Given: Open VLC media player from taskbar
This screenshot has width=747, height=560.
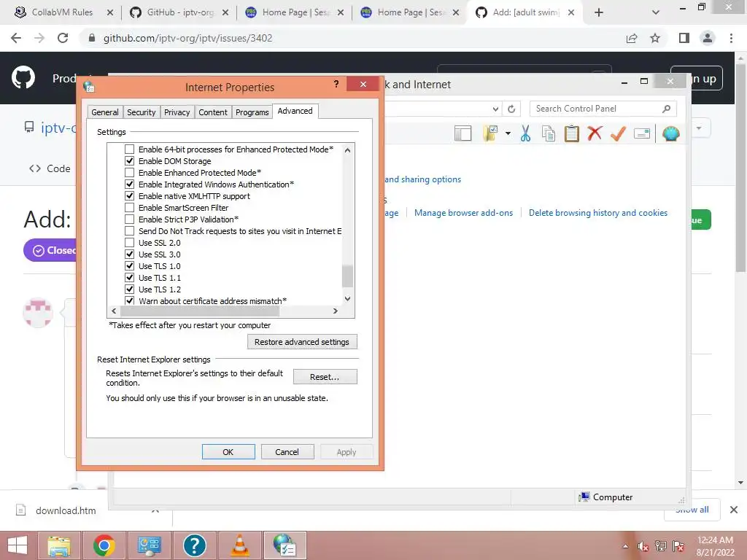Looking at the screenshot, I should 240,545.
